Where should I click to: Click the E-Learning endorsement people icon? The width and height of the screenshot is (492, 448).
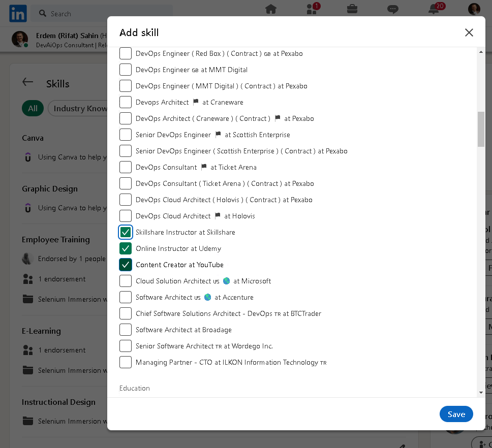click(28, 350)
